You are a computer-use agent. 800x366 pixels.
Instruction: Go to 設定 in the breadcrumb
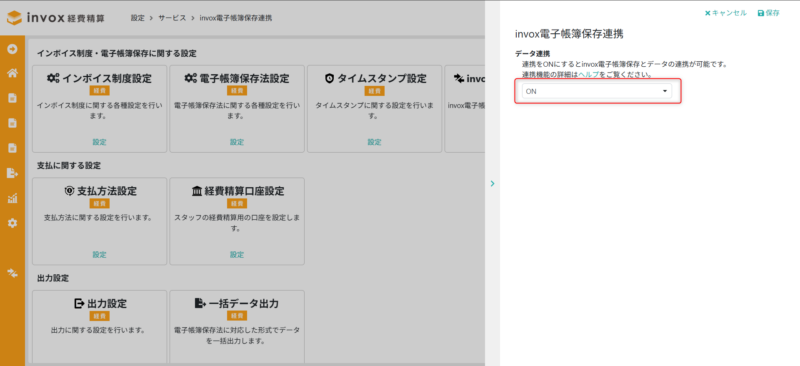click(x=138, y=18)
